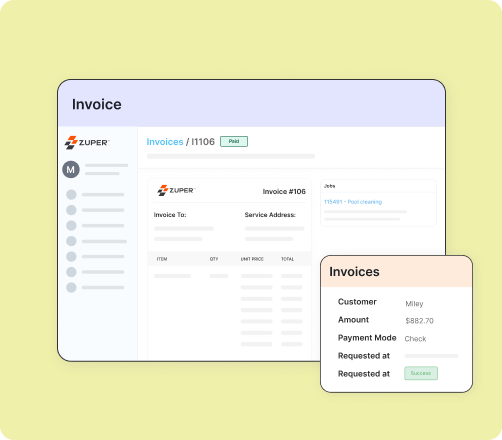Screen dimensions: 502x440
Task: Click the Service Address: label
Action: pyautogui.click(x=270, y=215)
